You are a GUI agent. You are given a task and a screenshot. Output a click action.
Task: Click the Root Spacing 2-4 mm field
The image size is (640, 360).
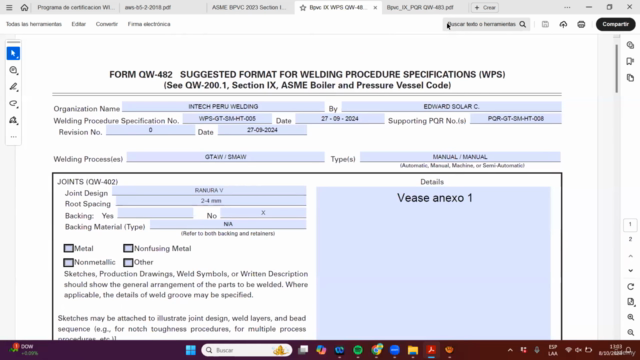tap(211, 201)
